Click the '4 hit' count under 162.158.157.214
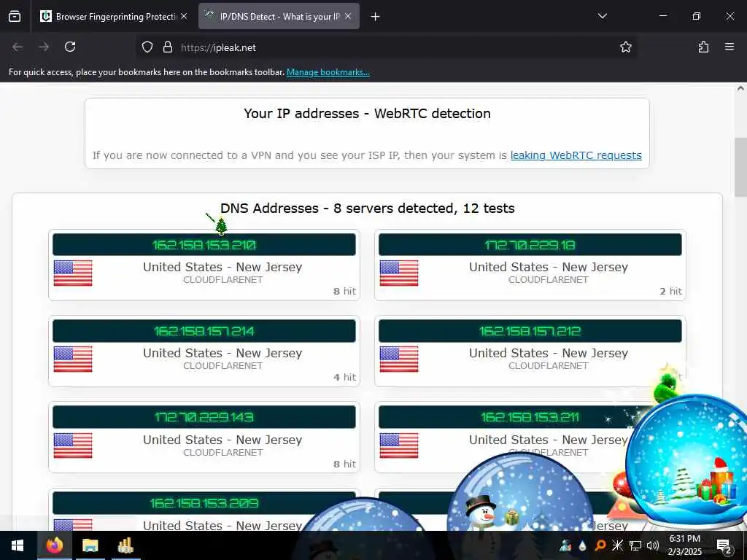Image resolution: width=747 pixels, height=560 pixels. point(344,378)
